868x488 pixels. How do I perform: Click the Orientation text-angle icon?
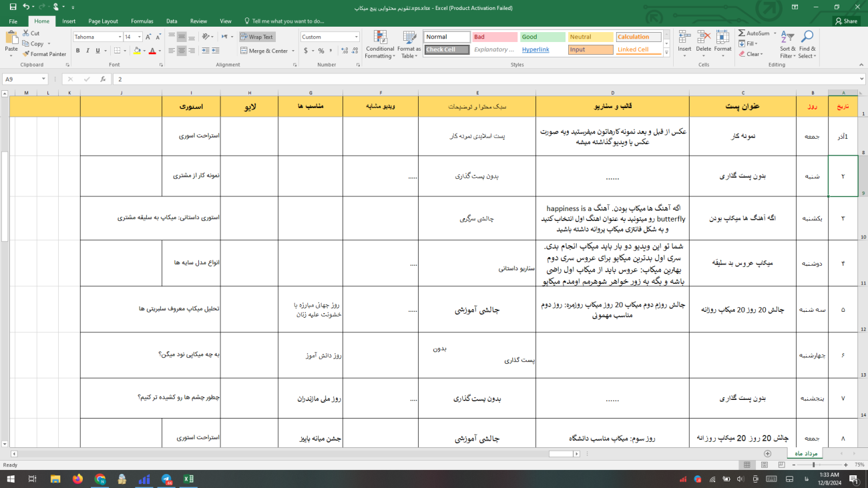coord(206,37)
